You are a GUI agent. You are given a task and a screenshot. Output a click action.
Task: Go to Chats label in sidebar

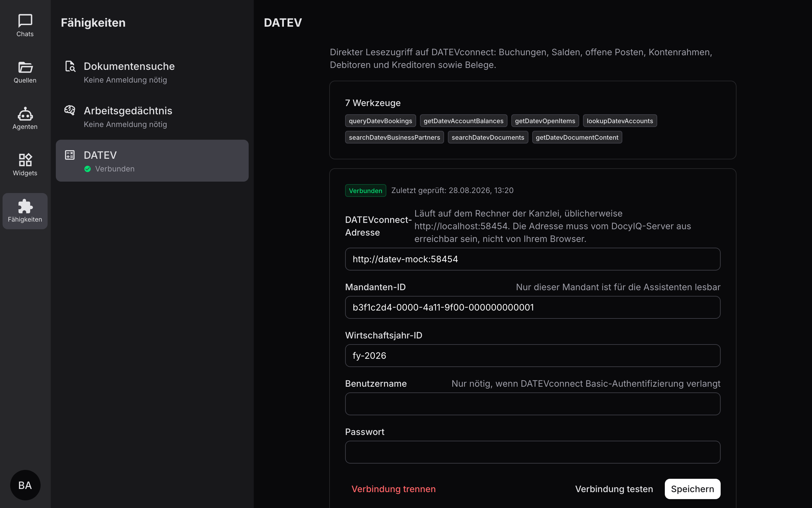click(x=25, y=34)
